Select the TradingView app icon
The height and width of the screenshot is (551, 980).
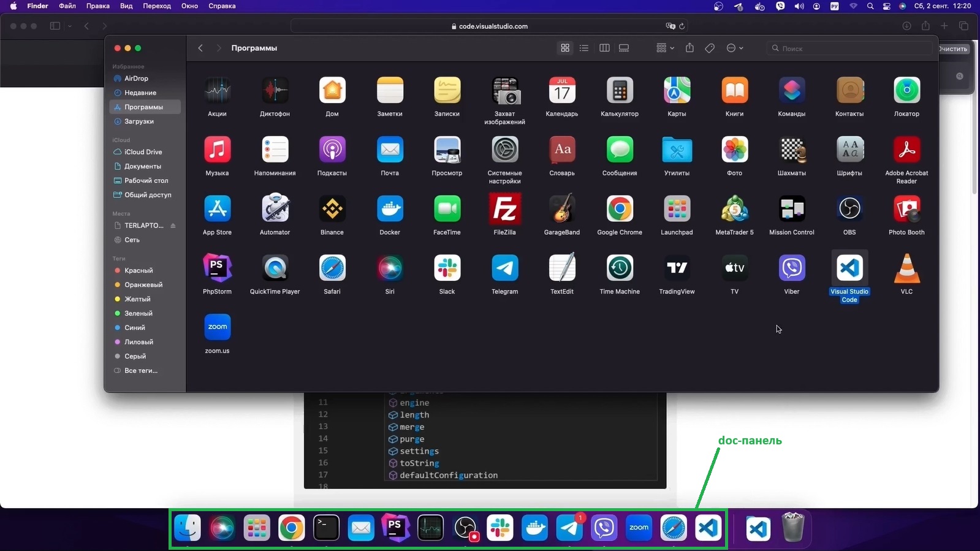click(x=677, y=268)
